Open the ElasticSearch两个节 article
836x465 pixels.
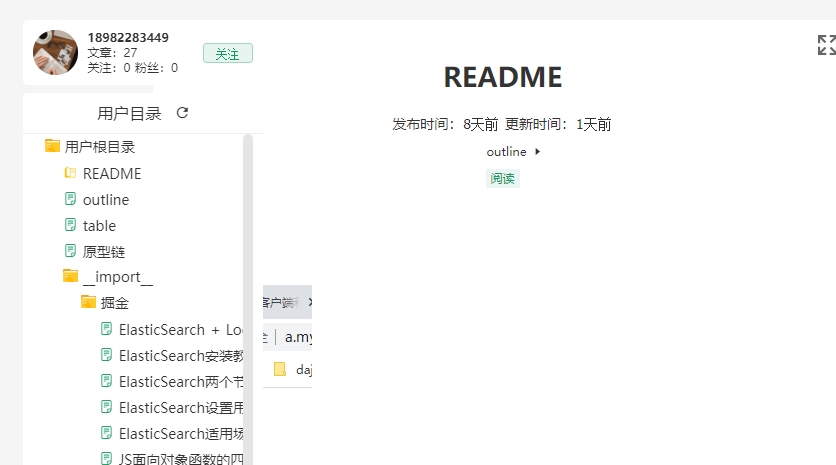click(x=180, y=381)
